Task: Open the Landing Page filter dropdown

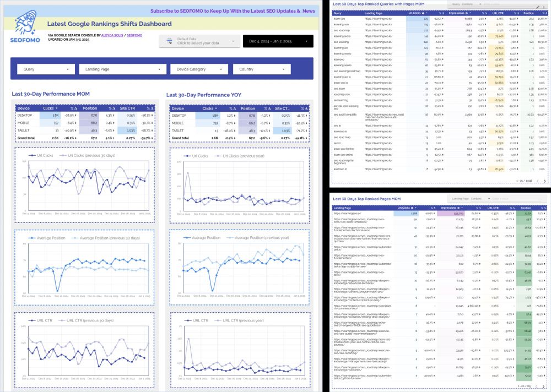Action: (122, 69)
